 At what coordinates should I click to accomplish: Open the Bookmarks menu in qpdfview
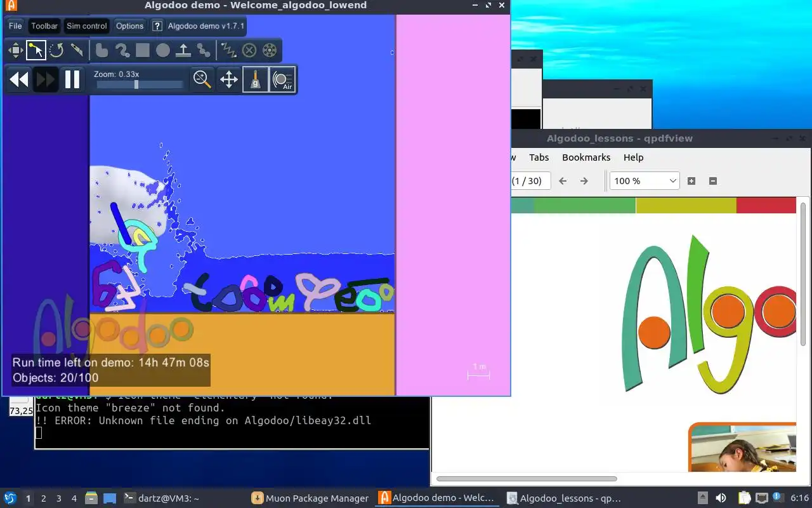586,157
